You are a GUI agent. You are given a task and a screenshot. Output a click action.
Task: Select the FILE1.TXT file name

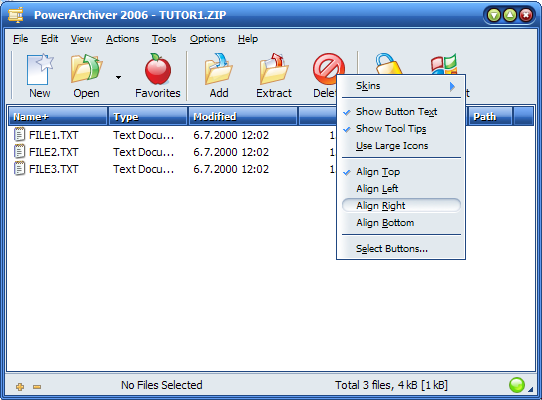[54, 135]
